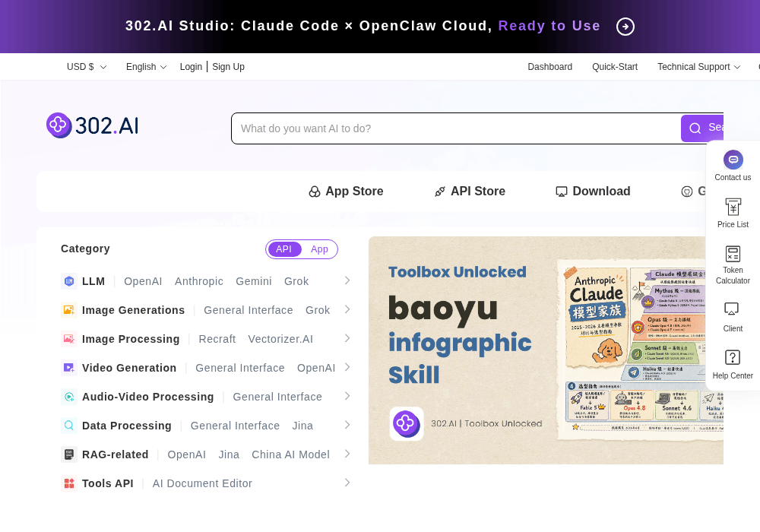This screenshot has width=760, height=532.
Task: Switch category toggle to App
Action: [x=319, y=249]
